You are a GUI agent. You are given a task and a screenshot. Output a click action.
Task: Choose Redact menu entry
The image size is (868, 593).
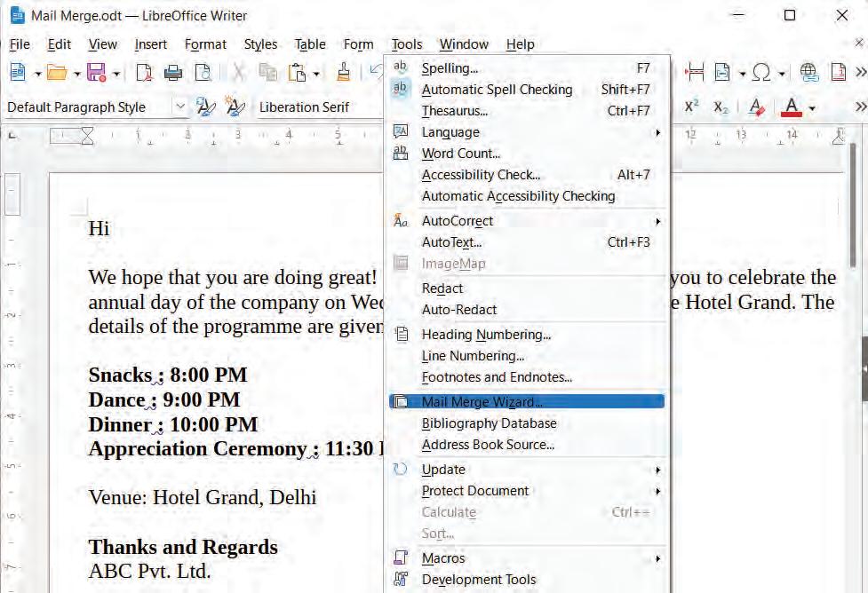(527, 289)
